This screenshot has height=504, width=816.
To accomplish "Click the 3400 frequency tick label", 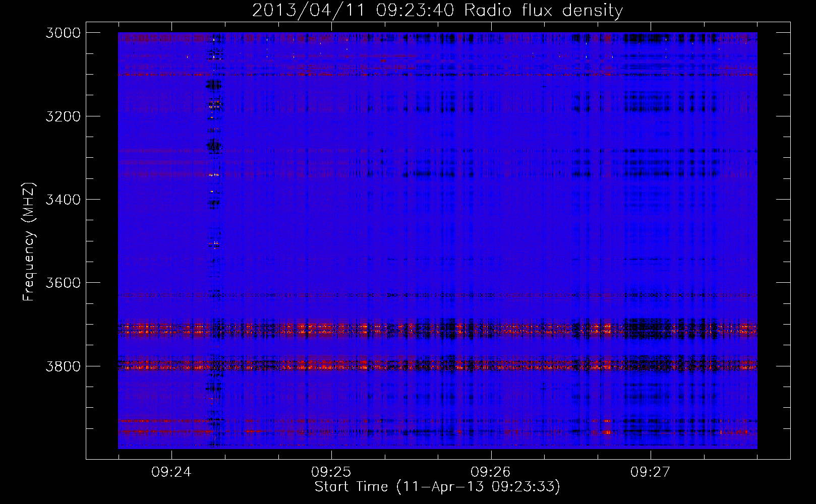I will pyautogui.click(x=63, y=200).
